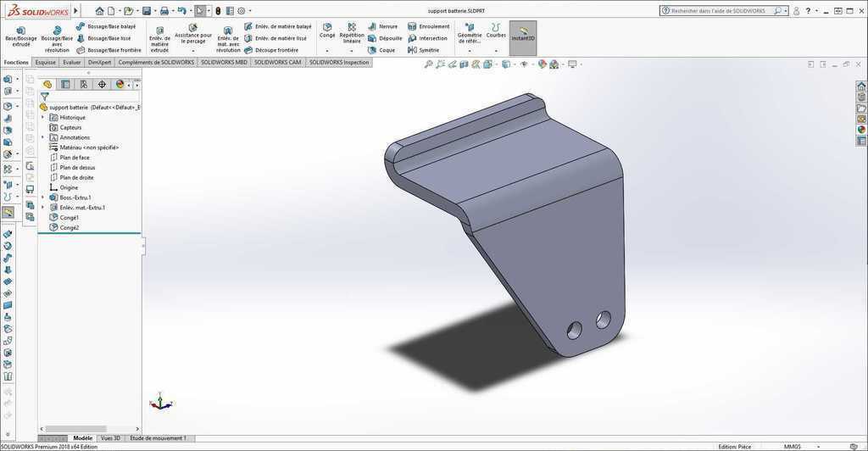Open the Appearances color ball in task pane

[861, 130]
